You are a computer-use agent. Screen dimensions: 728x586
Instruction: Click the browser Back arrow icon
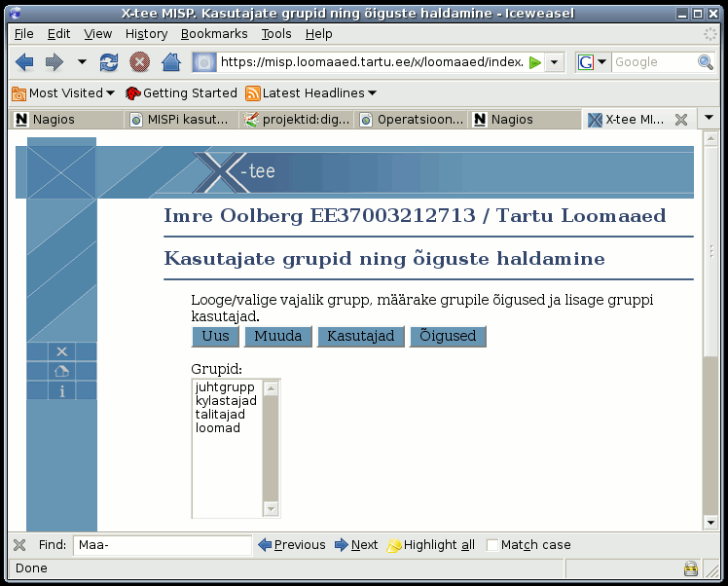[24, 62]
